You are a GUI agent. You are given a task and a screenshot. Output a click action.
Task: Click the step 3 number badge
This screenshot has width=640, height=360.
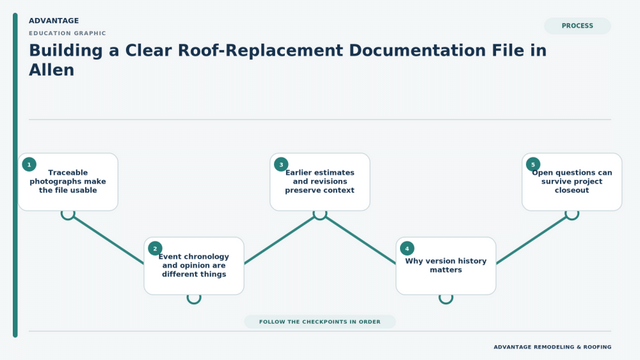click(x=281, y=164)
